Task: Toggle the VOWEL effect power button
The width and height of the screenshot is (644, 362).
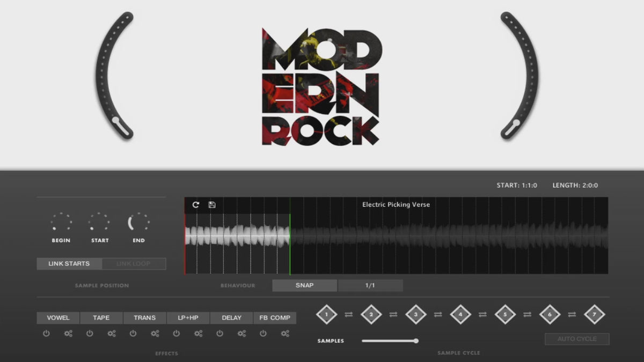Action: 46,334
